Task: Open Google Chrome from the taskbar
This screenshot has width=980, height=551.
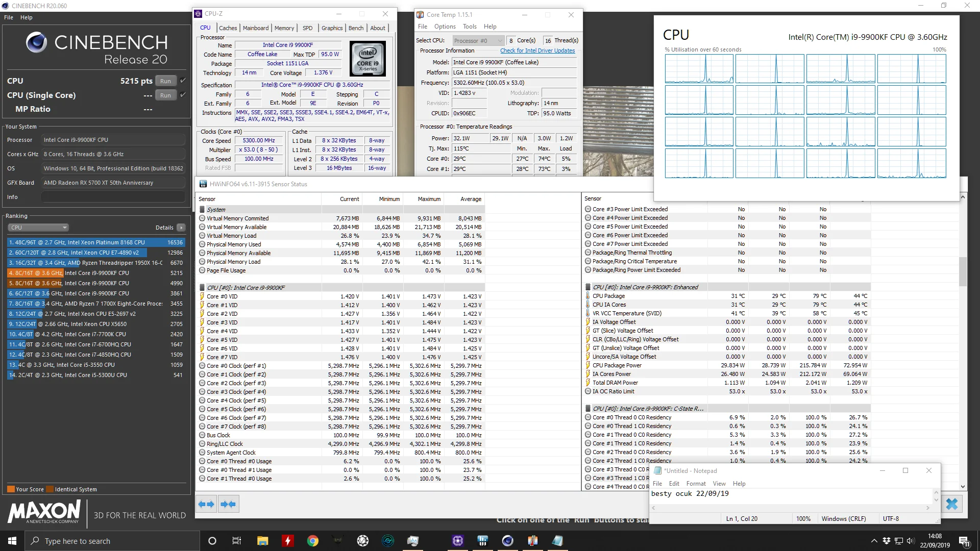Action: (312, 541)
